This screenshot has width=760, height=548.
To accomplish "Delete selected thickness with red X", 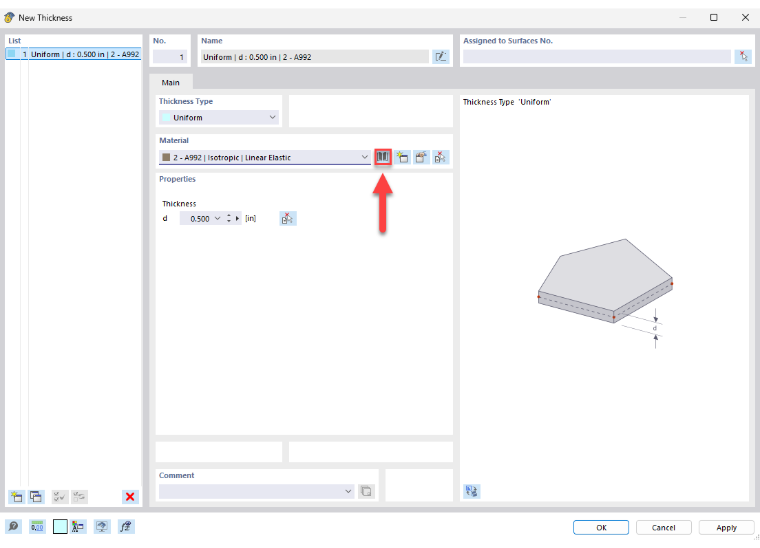I will (x=130, y=497).
